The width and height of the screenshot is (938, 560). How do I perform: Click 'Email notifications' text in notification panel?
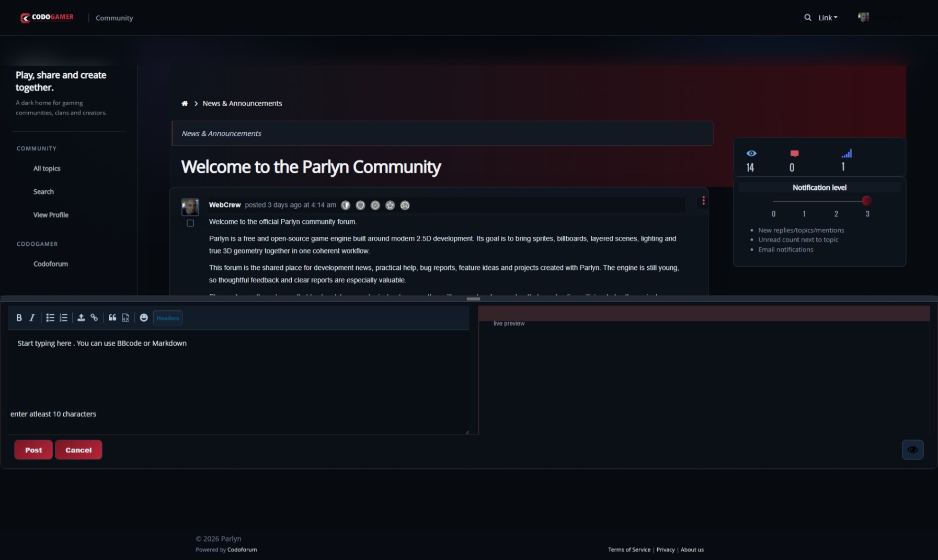click(x=786, y=250)
